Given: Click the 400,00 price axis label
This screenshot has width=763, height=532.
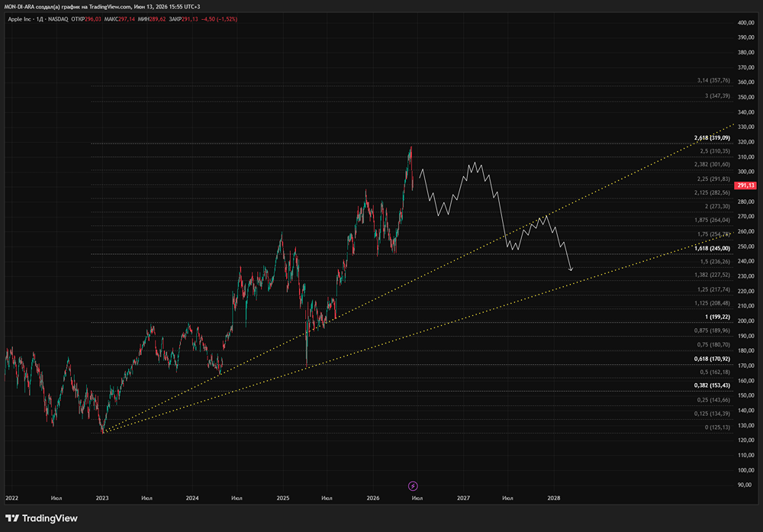Looking at the screenshot, I should (x=746, y=23).
